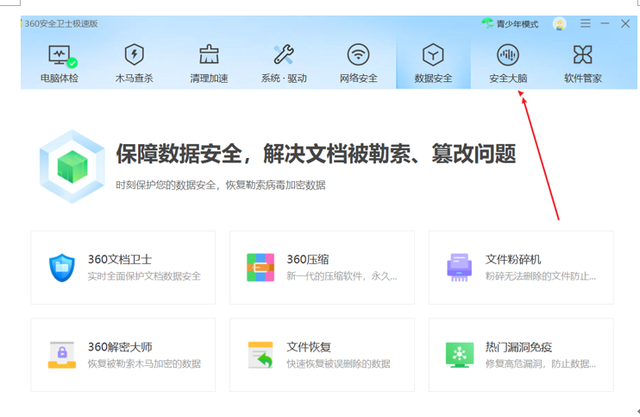
Task: Open the hamburger main menu
Action: pos(585,23)
